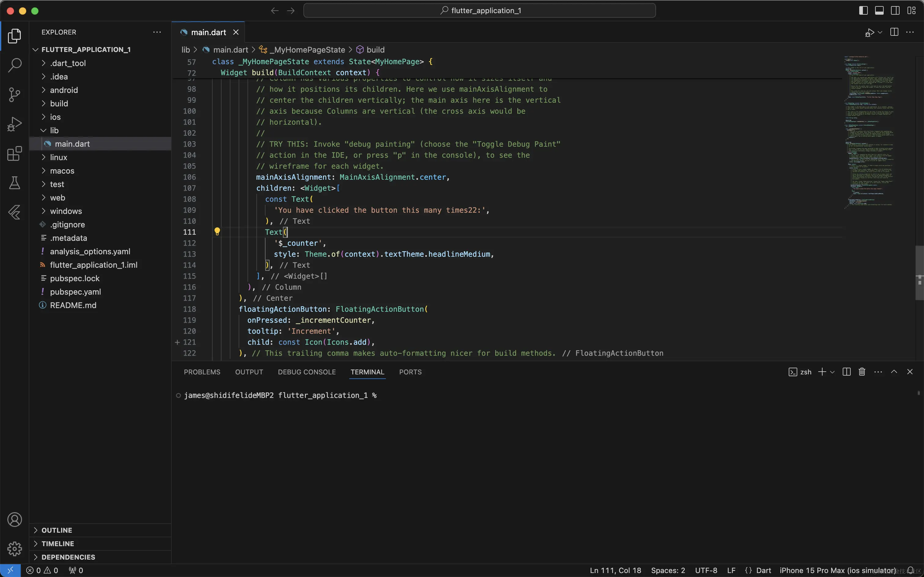
Task: Open the Source Control view
Action: point(14,95)
